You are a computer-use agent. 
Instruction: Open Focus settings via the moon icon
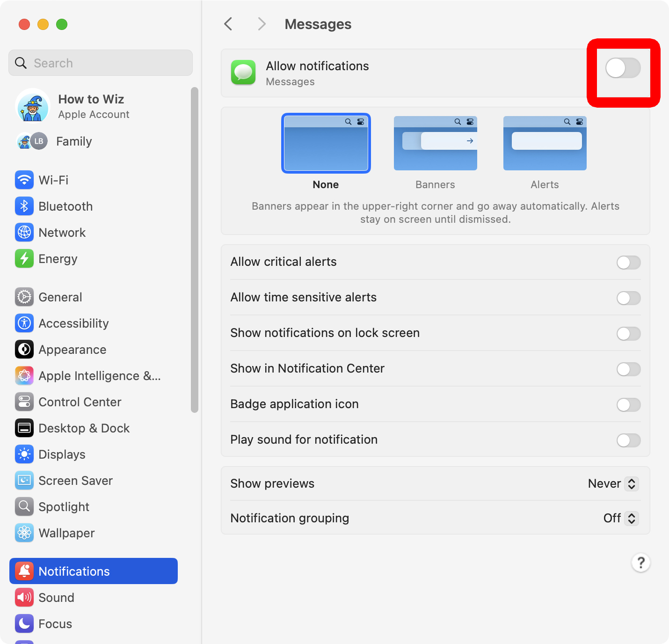24,623
